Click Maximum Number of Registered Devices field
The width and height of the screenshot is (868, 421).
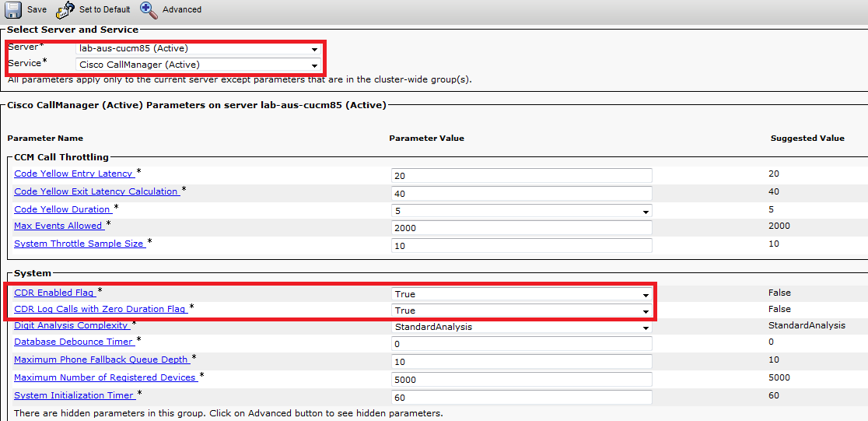521,380
